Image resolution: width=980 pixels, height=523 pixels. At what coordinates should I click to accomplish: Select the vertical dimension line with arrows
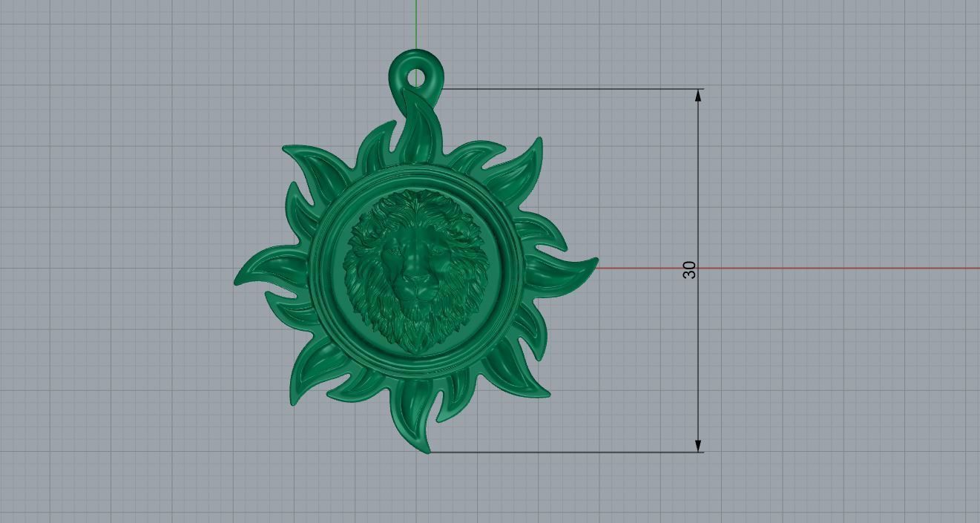(698, 271)
